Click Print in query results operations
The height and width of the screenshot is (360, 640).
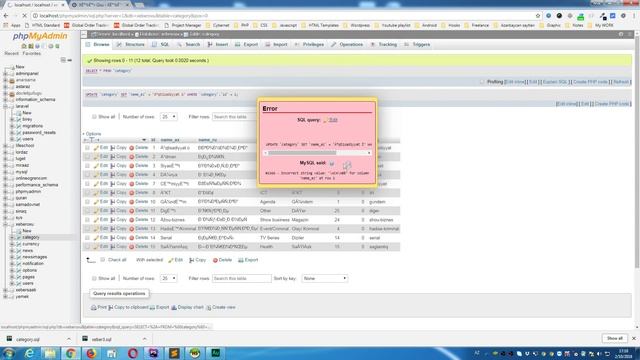[98, 307]
